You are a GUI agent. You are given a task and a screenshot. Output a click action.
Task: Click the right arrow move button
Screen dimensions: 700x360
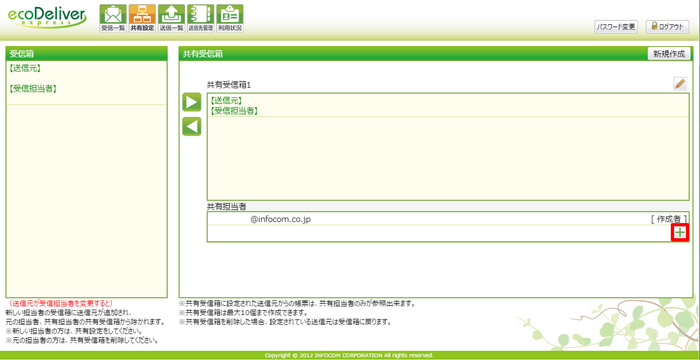192,102
